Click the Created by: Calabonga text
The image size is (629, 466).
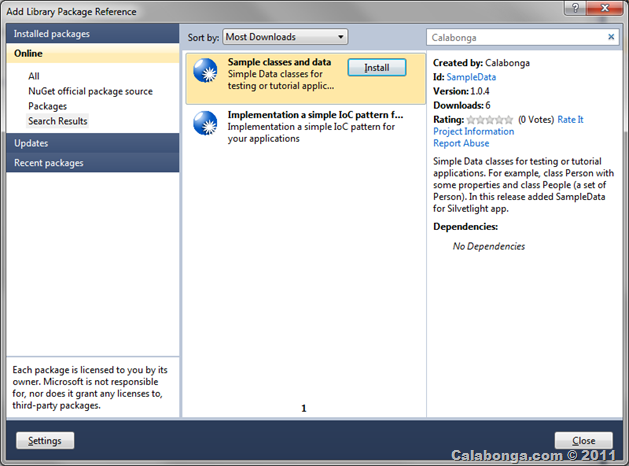coord(481,63)
